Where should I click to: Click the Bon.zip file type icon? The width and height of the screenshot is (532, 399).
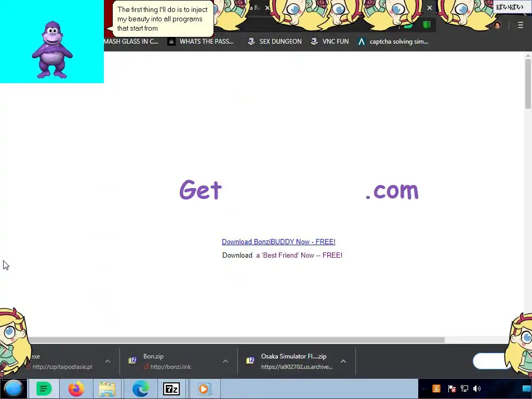click(132, 361)
